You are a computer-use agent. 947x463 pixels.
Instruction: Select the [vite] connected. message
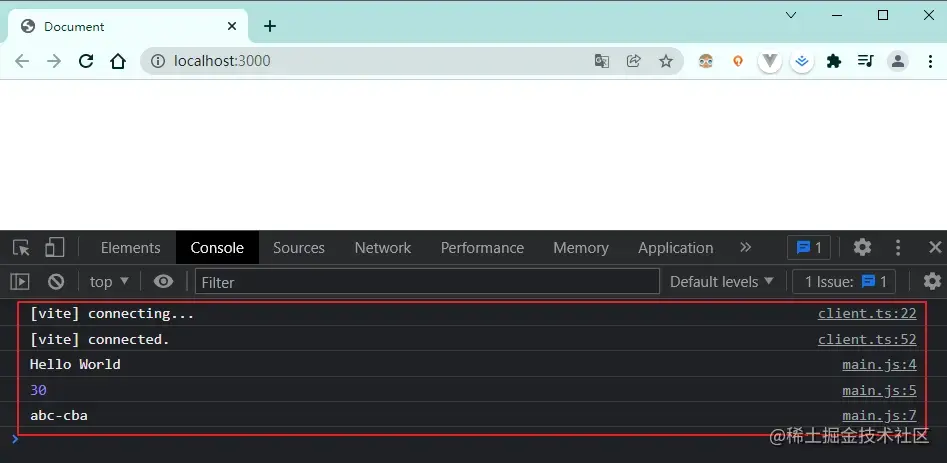coord(100,339)
